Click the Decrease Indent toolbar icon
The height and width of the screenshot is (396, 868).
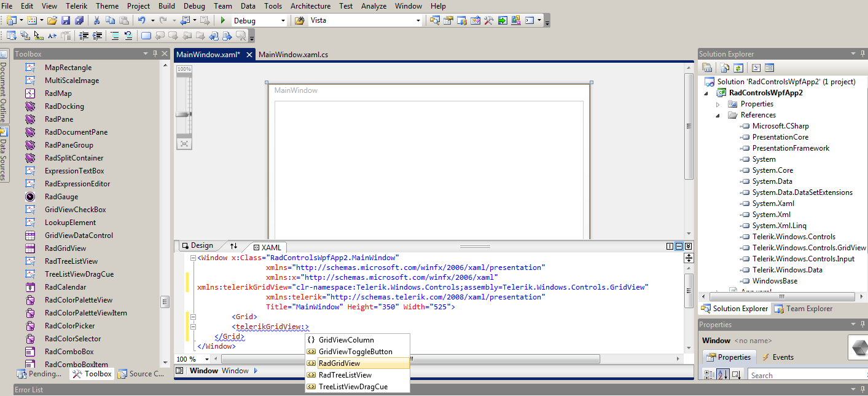(84, 36)
